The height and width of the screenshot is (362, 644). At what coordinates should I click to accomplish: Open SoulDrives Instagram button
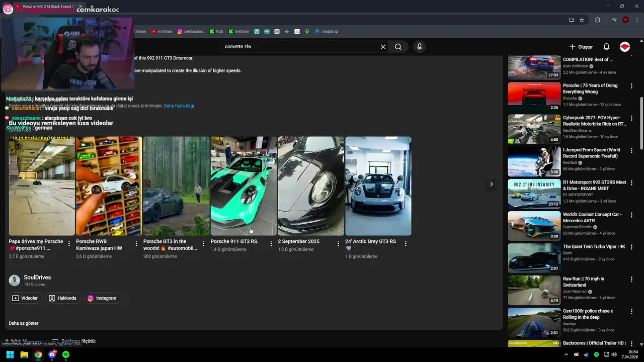[x=102, y=298]
